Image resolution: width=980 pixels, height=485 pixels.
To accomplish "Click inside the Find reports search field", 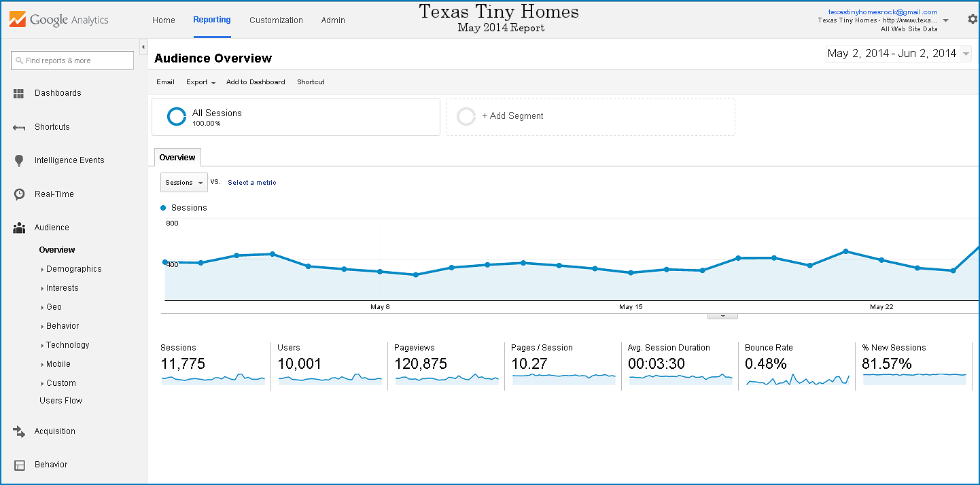I will (x=71, y=60).
